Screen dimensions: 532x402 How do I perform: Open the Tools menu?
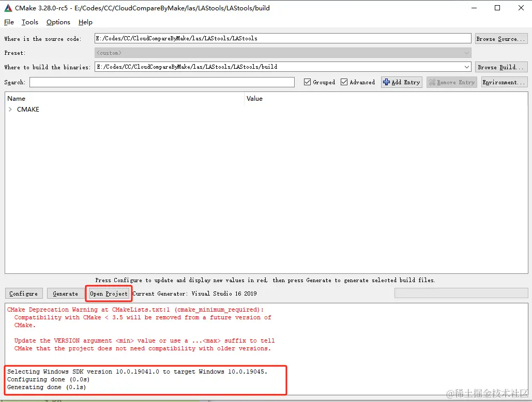click(30, 22)
